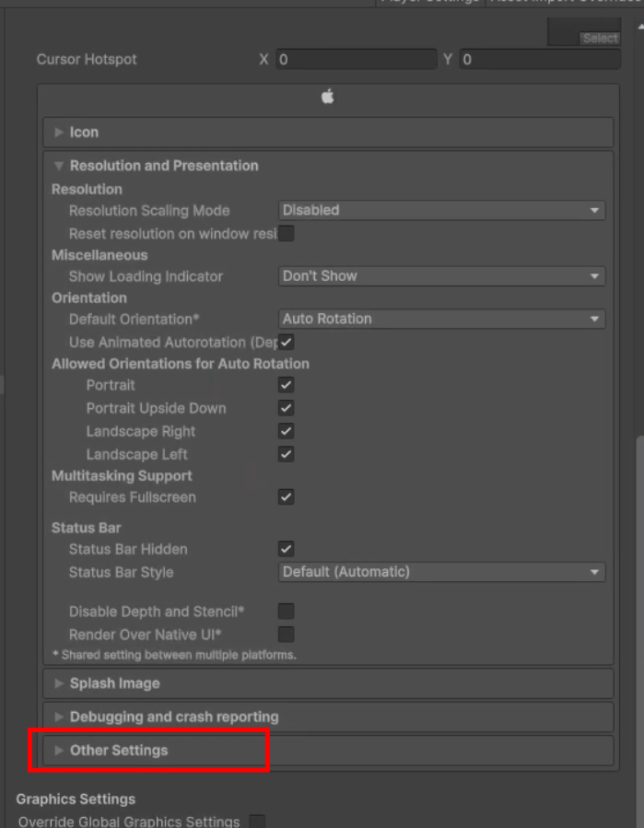Open the Status Bar Style dropdown

click(x=441, y=573)
